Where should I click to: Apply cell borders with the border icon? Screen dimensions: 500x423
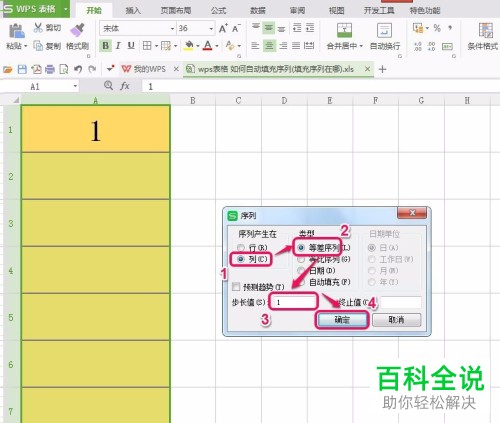[147, 46]
